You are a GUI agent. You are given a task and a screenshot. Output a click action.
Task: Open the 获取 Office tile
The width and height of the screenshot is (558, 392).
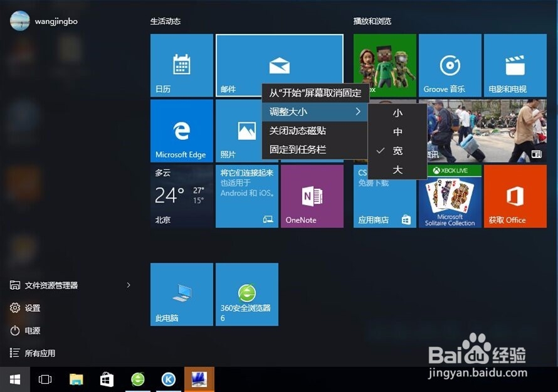coord(515,196)
